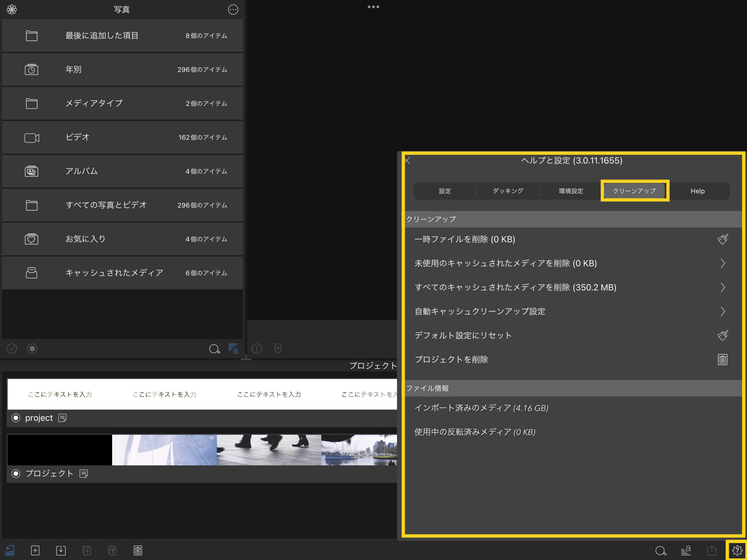Image resolution: width=747 pixels, height=560 pixels.
Task: Select the marina boats thumbnail in プロジェクト
Action: [x=359, y=450]
